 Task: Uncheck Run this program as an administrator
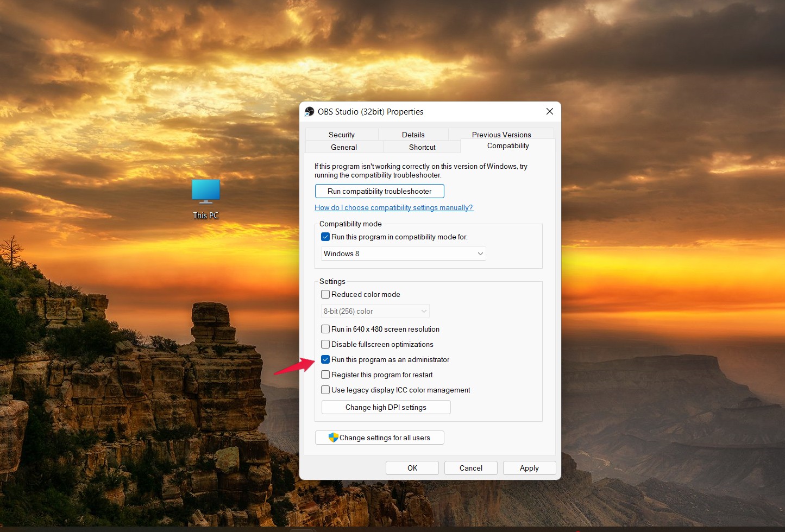click(325, 359)
